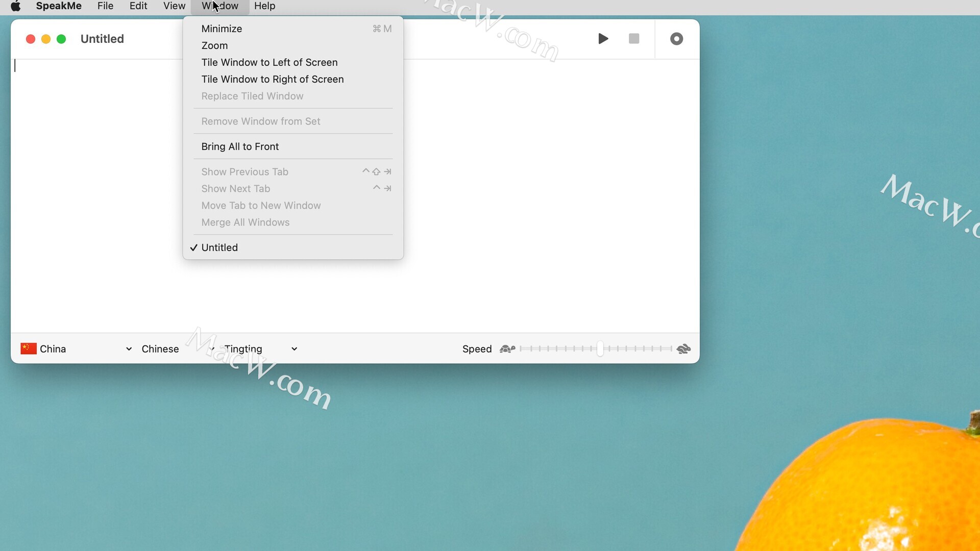Select Tile Window to Left of Screen

coord(293,62)
